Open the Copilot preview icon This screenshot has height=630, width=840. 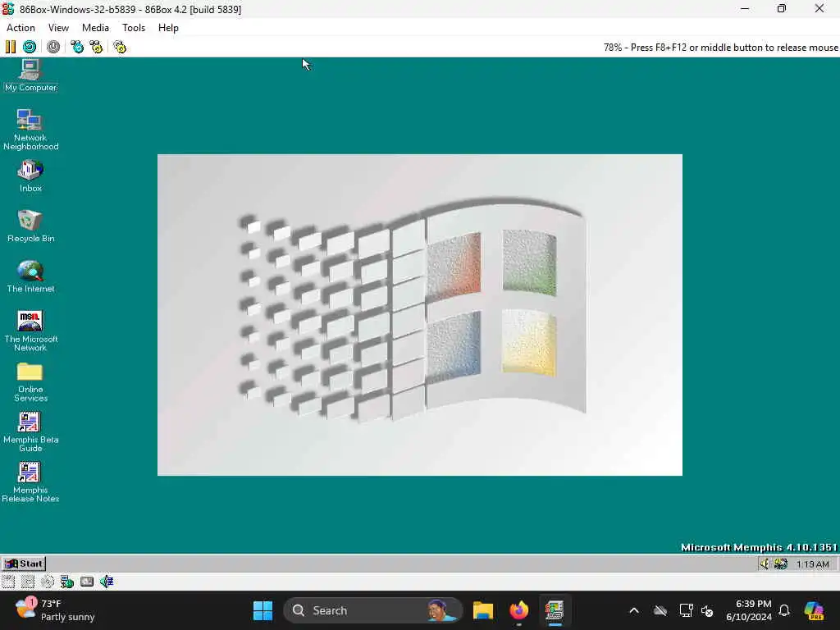click(814, 610)
